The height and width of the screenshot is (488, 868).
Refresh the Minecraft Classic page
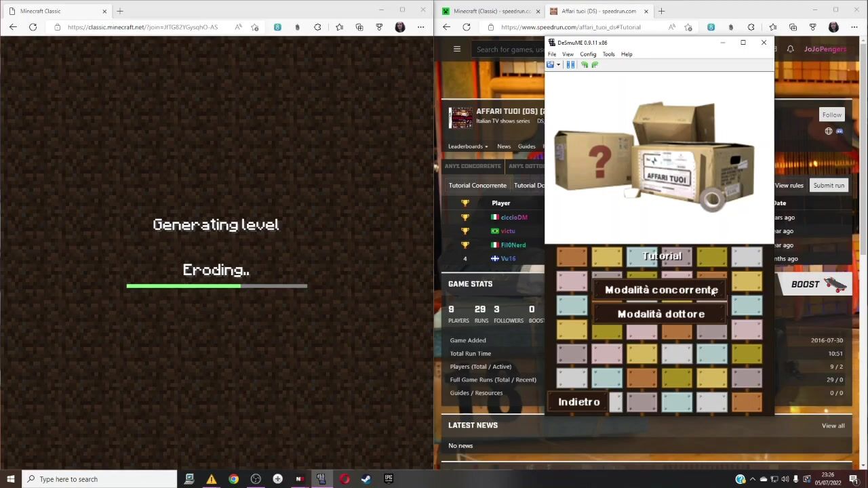coord(33,27)
